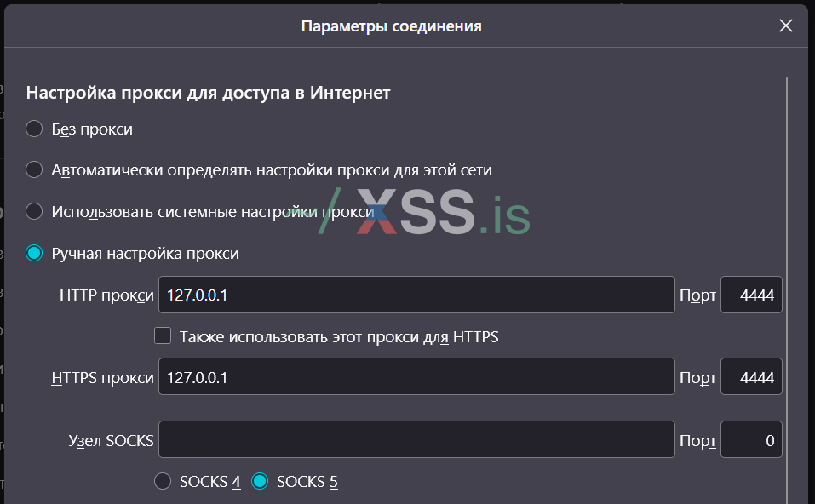
Task: Click the 'HTTPS прокси' field label
Action: [x=102, y=378]
